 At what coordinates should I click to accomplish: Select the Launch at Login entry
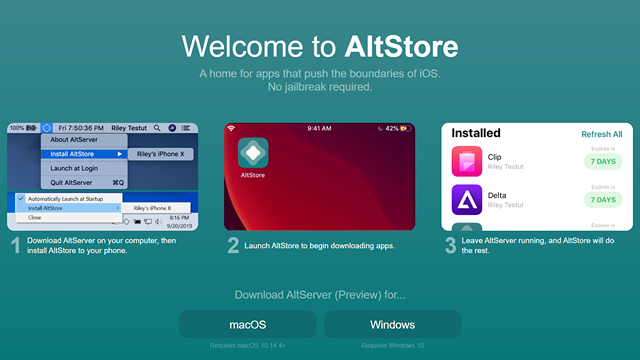coord(84,168)
